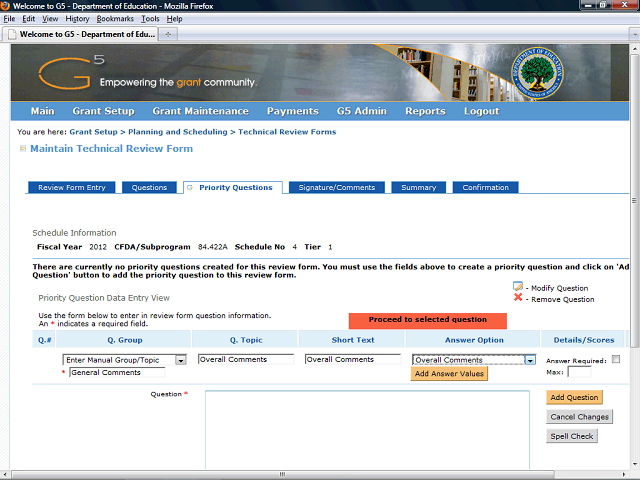Open the Enter Manual Group/Topic dropdown
This screenshot has height=480, width=640.
pos(180,360)
